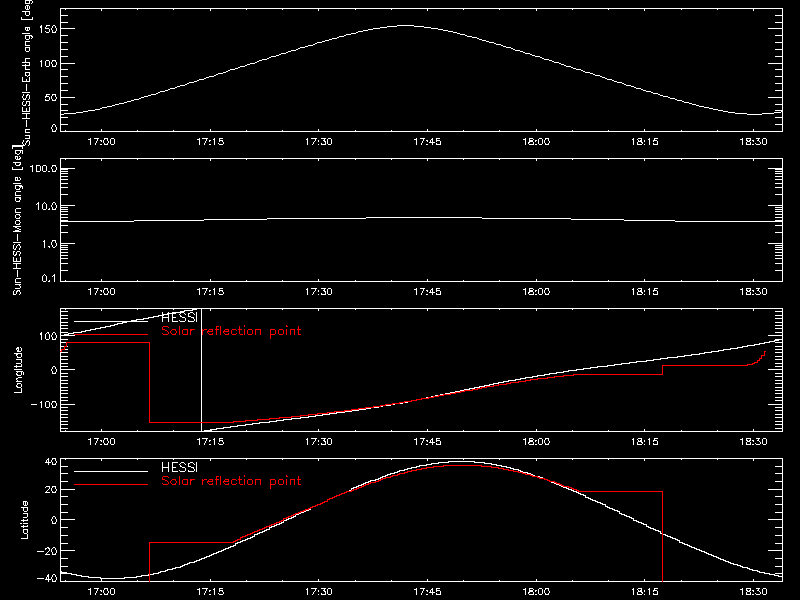Select the 100 tick label on the Longitude axis

pos(48,336)
